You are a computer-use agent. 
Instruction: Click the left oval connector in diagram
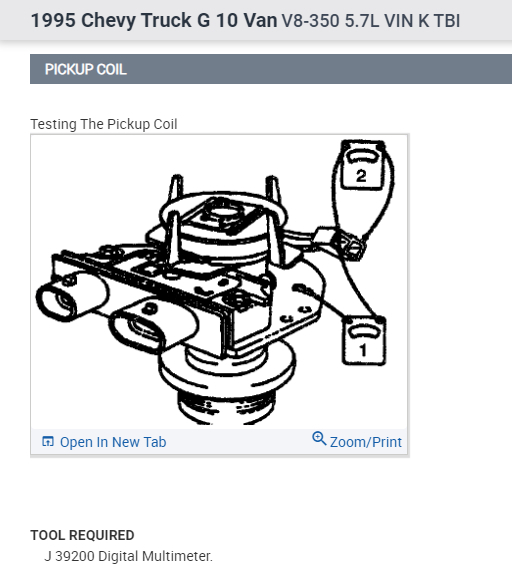(x=71, y=298)
